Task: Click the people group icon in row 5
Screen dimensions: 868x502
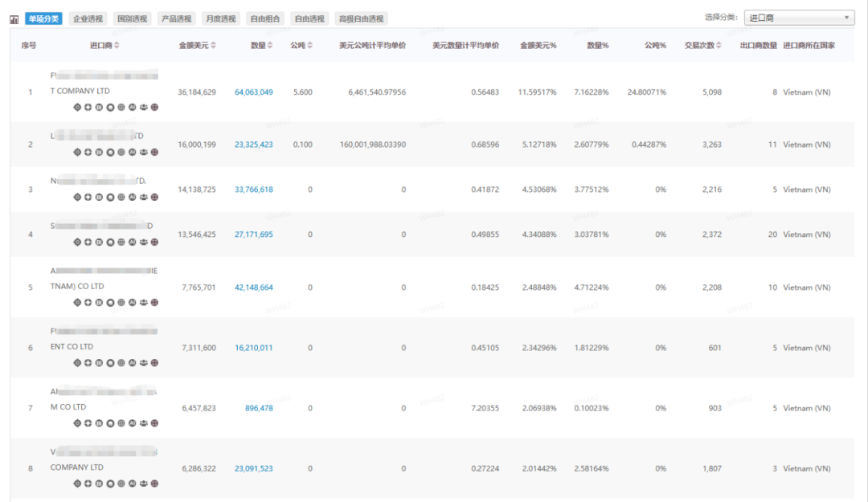Action: click(x=143, y=303)
